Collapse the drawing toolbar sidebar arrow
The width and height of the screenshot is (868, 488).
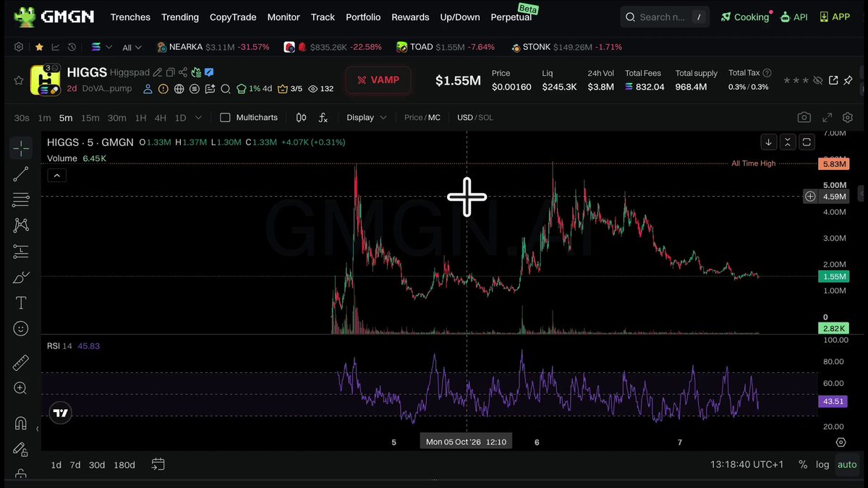coord(38,429)
